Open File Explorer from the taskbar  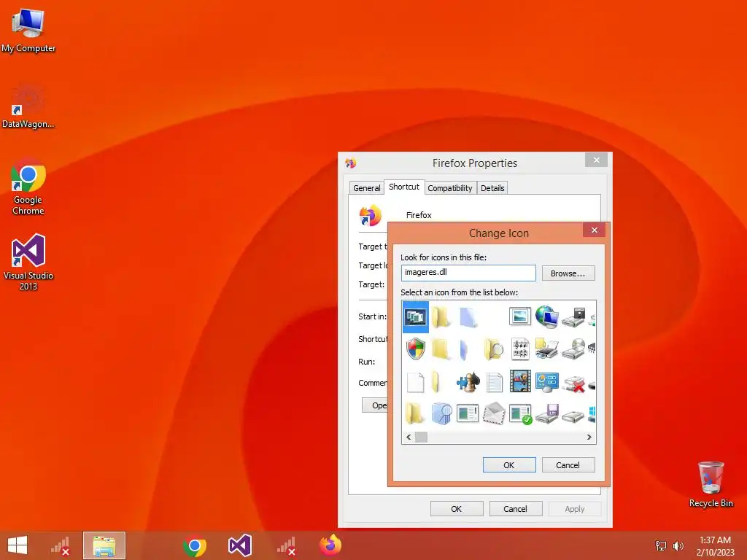pos(104,545)
